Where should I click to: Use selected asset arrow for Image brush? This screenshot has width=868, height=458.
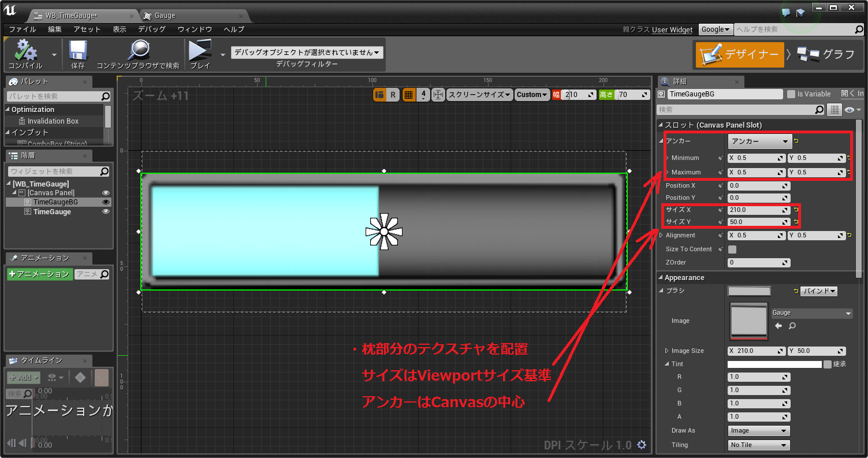coord(778,326)
